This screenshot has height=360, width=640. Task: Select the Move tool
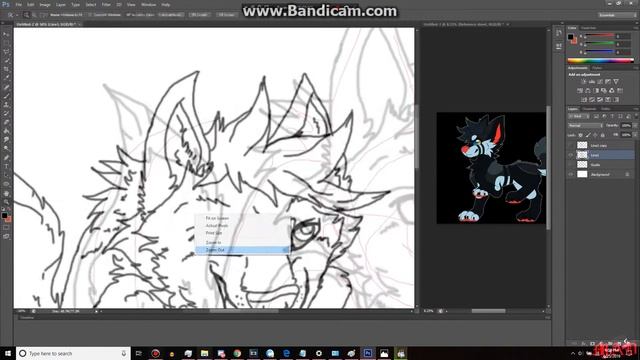[6, 34]
